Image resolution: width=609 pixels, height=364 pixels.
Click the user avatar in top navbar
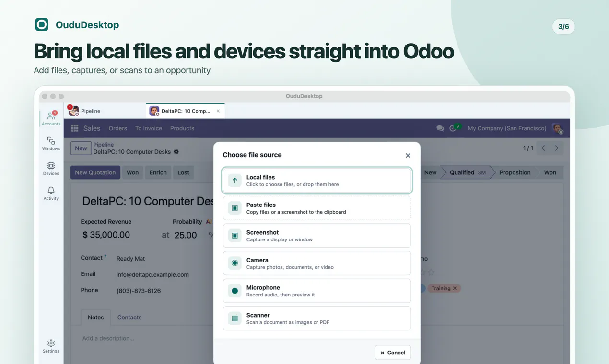coord(557,128)
